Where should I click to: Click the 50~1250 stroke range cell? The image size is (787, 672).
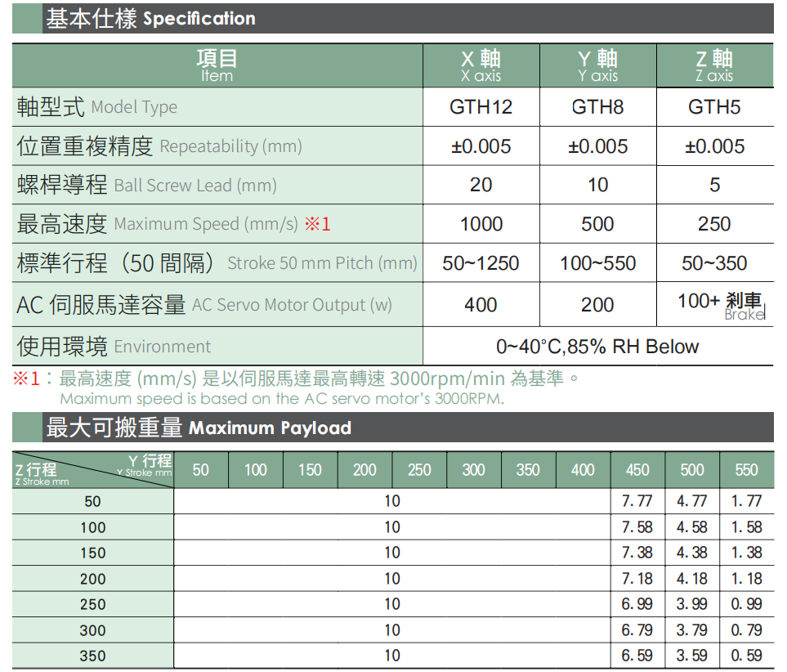[481, 263]
